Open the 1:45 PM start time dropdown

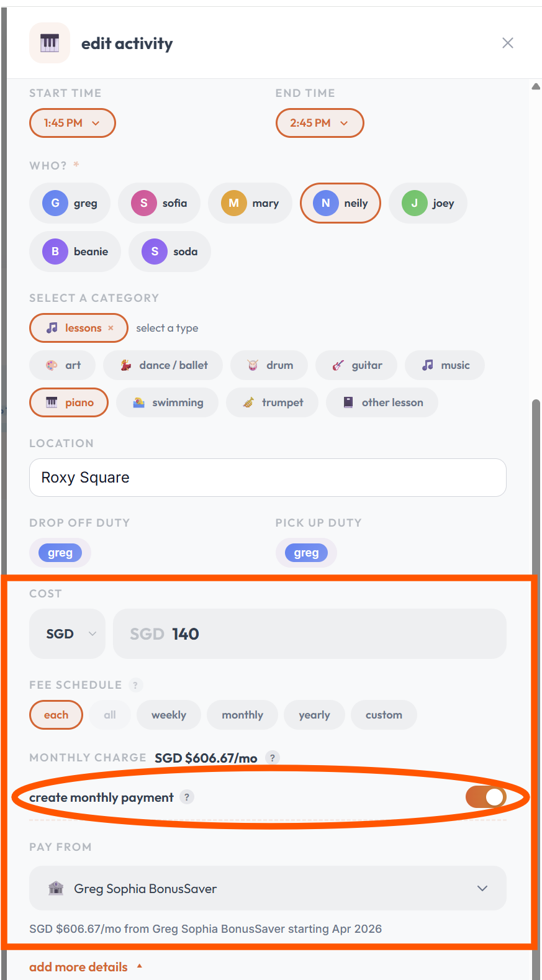(73, 123)
